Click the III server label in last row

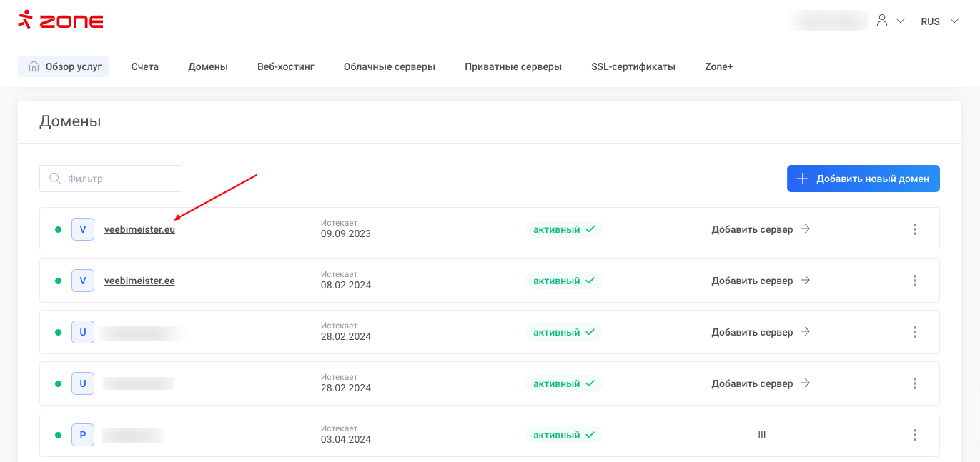coord(761,435)
